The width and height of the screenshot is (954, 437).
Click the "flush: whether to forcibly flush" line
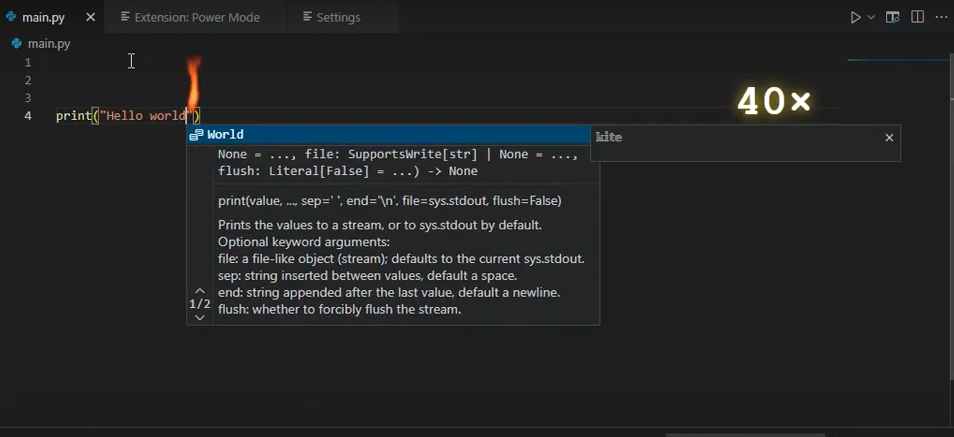339,309
